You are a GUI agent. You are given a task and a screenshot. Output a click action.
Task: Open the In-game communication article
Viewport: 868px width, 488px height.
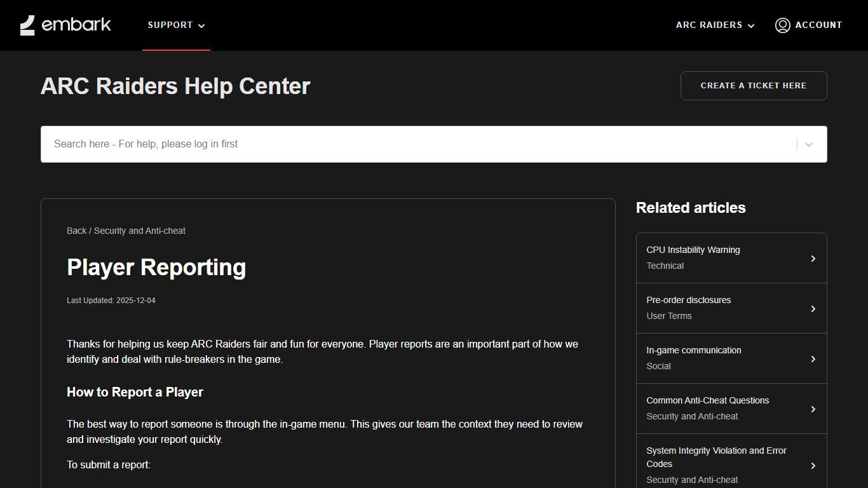click(693, 350)
